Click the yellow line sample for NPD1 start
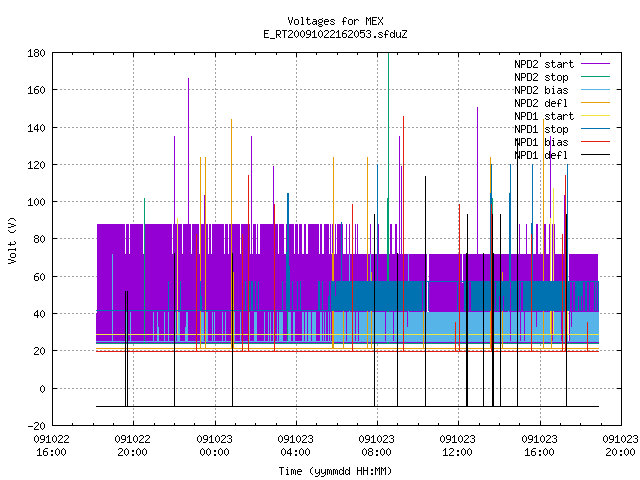Viewport: 640px width, 480px height. 596,116
